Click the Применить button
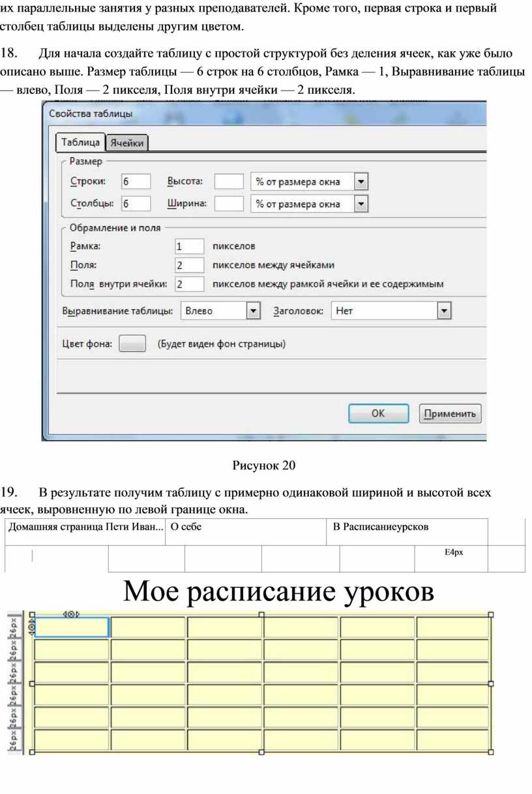Image resolution: width=532 pixels, height=794 pixels. tap(451, 413)
